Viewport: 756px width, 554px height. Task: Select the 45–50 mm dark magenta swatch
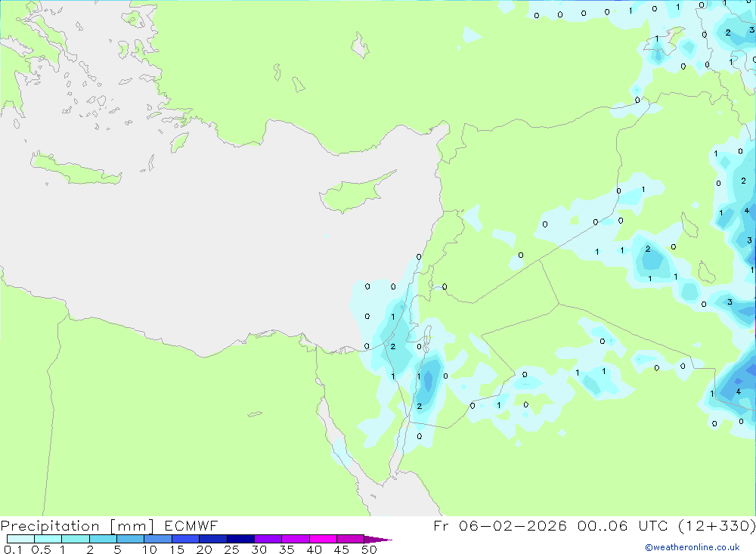point(351,539)
